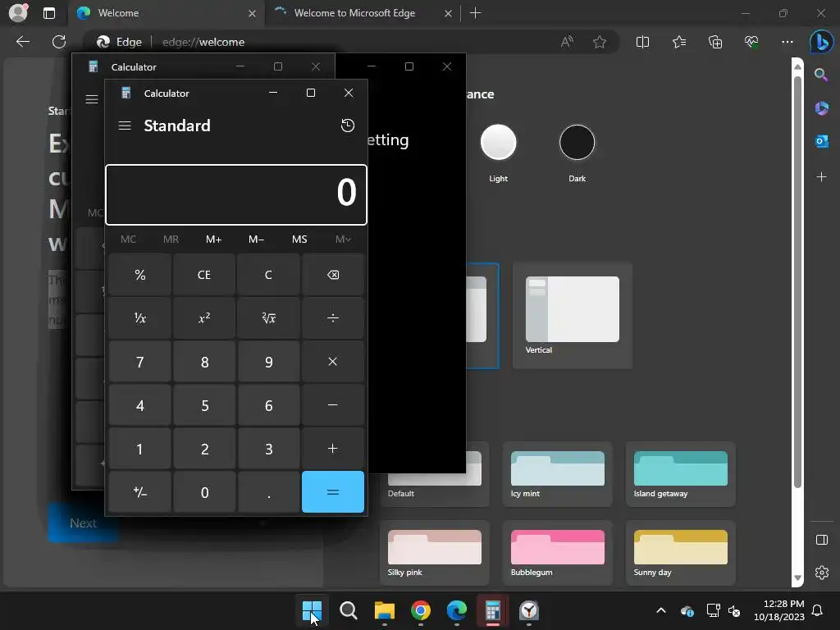The height and width of the screenshot is (630, 840).
Task: Open Outlook in Edge sidebar
Action: [821, 141]
